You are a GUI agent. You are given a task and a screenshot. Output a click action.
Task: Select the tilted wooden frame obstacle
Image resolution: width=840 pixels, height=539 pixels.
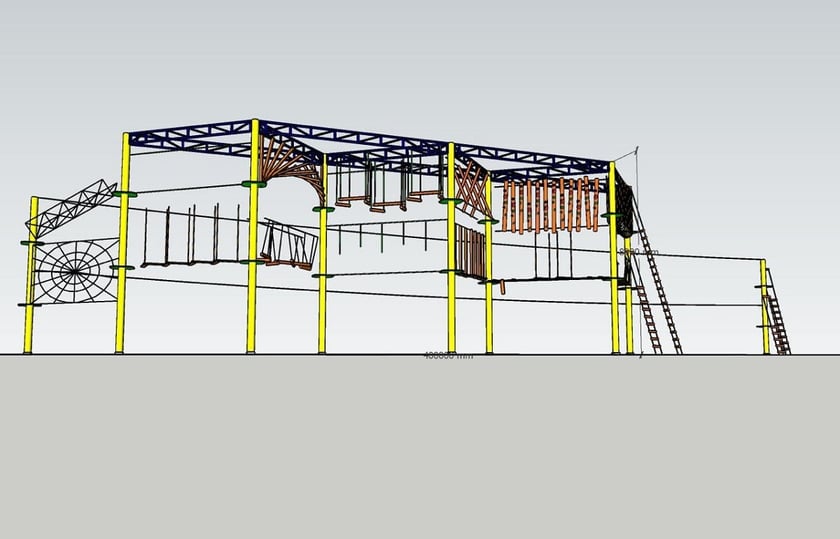pyautogui.click(x=290, y=244)
